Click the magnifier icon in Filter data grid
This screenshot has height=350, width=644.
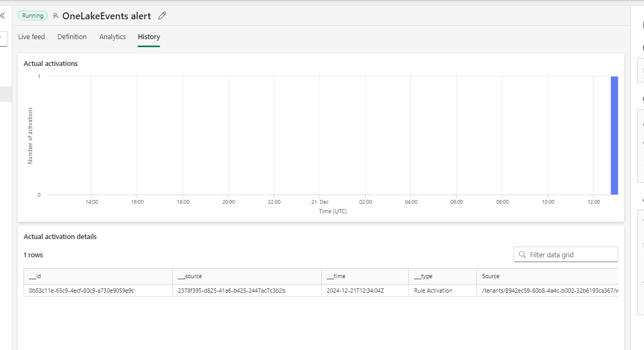click(522, 255)
